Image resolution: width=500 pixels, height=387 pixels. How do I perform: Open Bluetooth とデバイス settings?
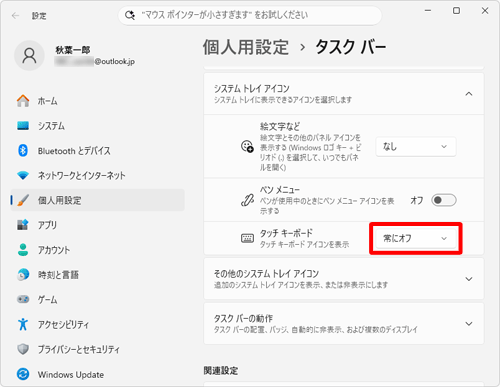pyautogui.click(x=98, y=151)
